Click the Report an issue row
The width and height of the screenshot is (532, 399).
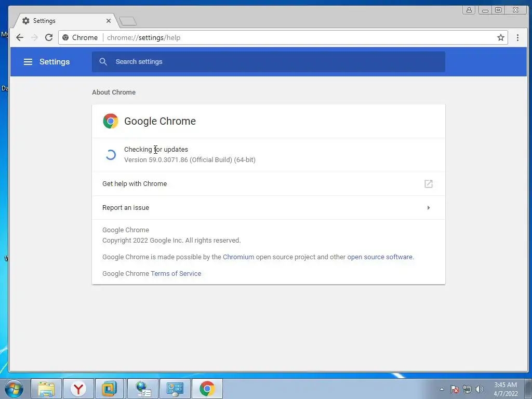(x=269, y=208)
